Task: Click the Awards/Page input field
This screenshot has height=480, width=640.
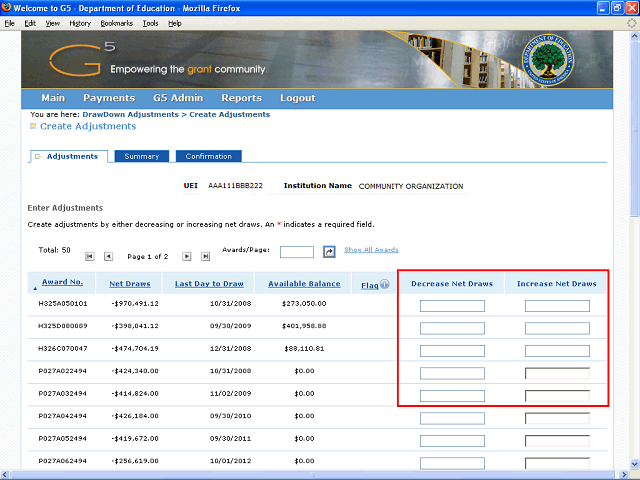Action: pyautogui.click(x=296, y=252)
